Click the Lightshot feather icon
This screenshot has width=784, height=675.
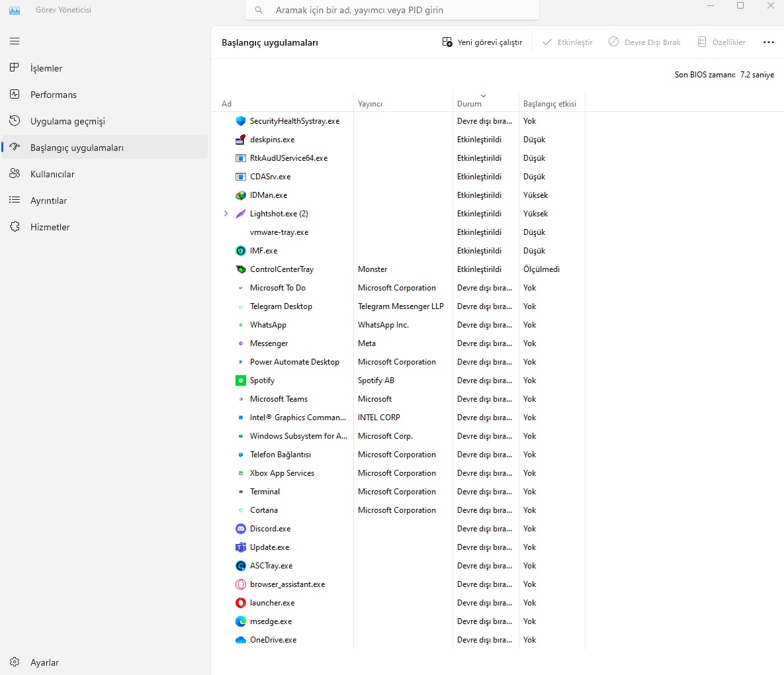[x=241, y=214]
